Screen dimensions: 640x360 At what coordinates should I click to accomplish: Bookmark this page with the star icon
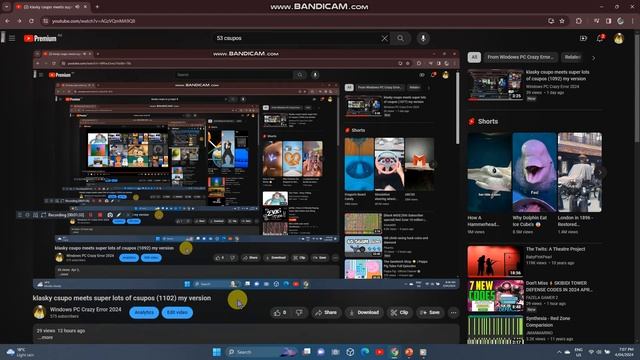click(562, 21)
